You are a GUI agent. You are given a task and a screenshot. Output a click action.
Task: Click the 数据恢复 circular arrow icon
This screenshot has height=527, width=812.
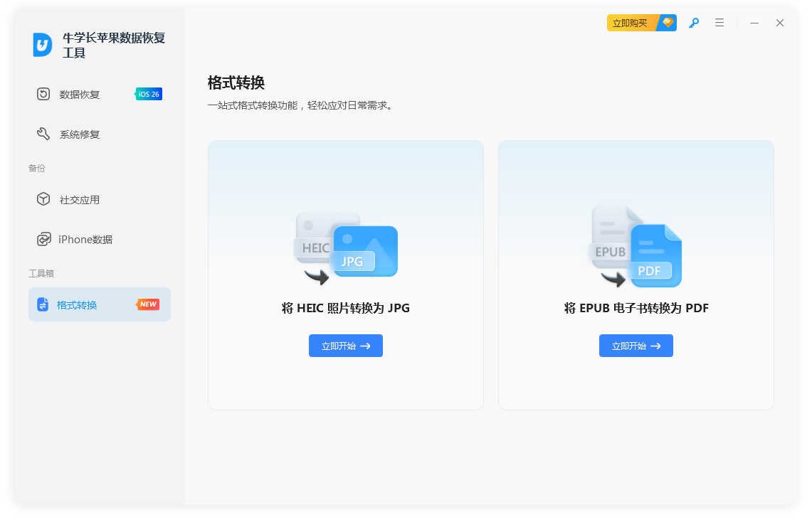43,94
